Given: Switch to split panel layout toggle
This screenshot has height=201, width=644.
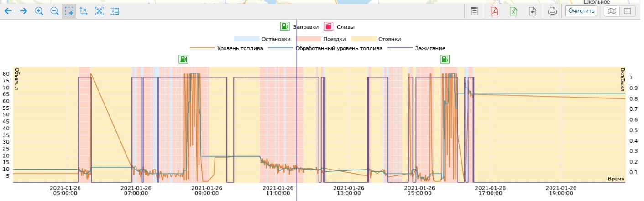Looking at the screenshot, I should [628, 11].
